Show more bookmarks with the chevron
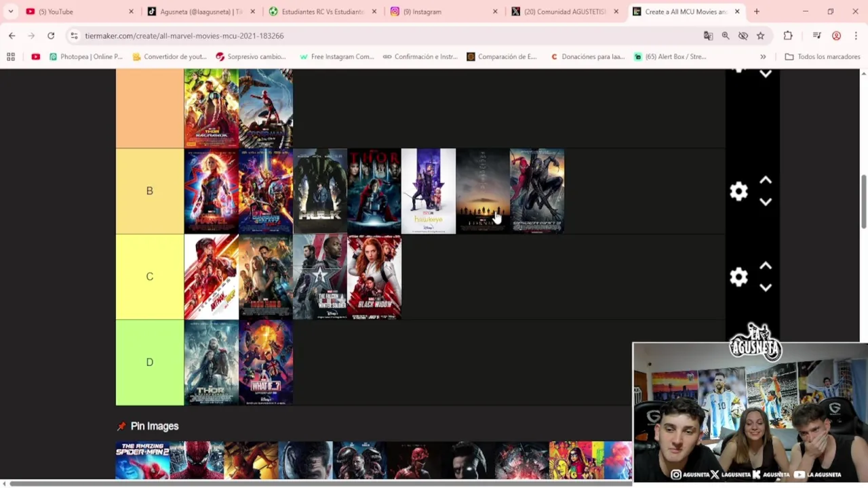Viewport: 868px width, 488px height. coord(763,57)
